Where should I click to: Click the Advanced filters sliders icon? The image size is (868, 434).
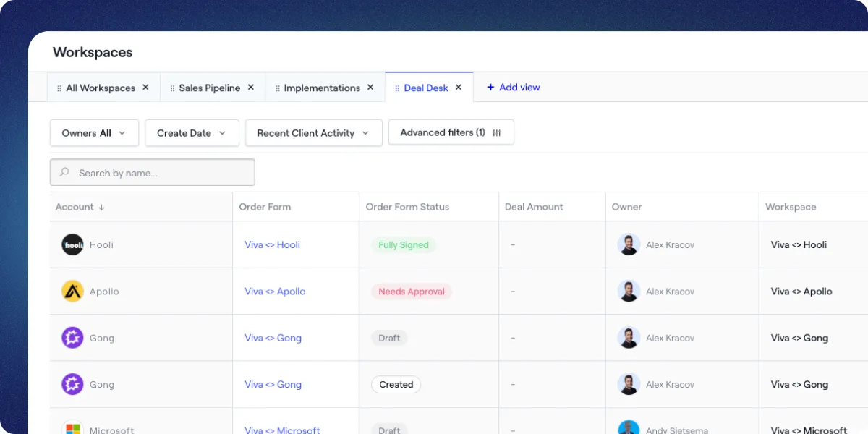[x=497, y=133]
